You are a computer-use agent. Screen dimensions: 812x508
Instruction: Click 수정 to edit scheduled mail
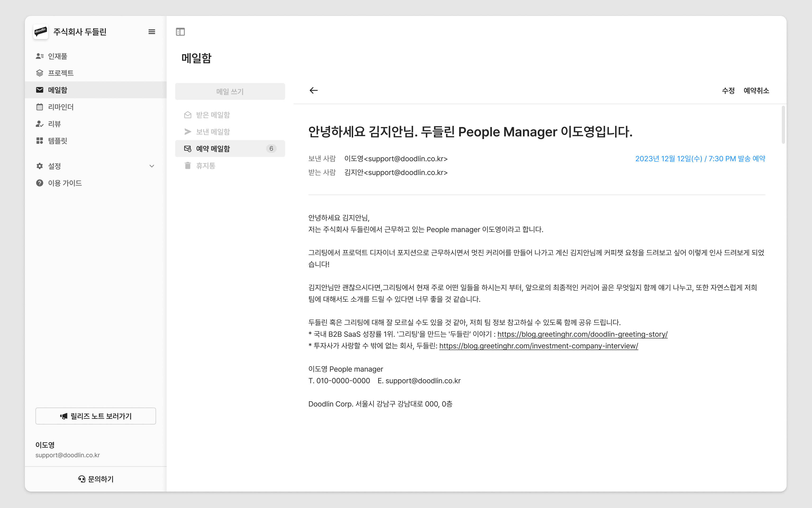click(728, 91)
